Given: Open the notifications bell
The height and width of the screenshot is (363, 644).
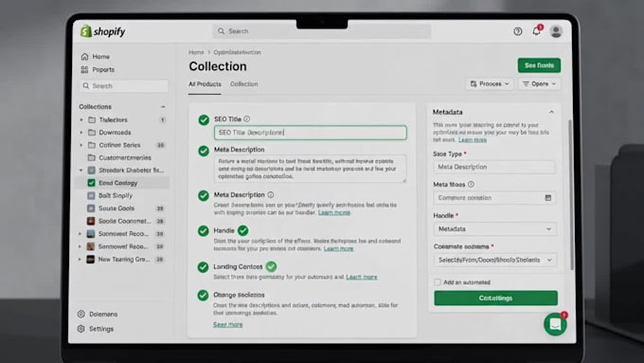Looking at the screenshot, I should point(536,31).
